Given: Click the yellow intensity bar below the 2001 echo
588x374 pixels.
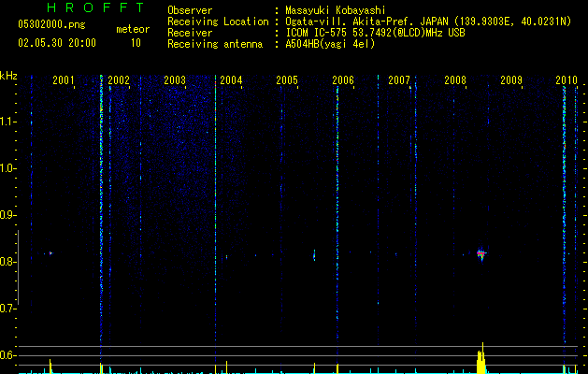Looking at the screenshot, I should click(x=50, y=367).
